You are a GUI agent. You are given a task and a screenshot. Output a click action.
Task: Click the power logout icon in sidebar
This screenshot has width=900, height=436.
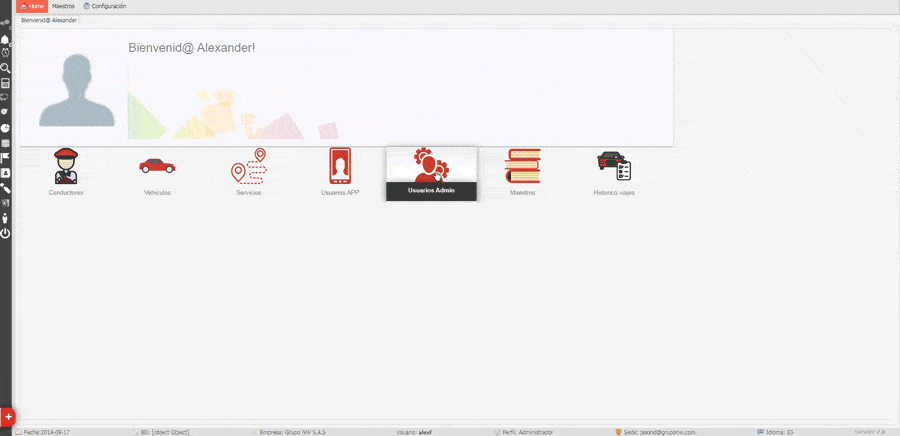point(5,233)
